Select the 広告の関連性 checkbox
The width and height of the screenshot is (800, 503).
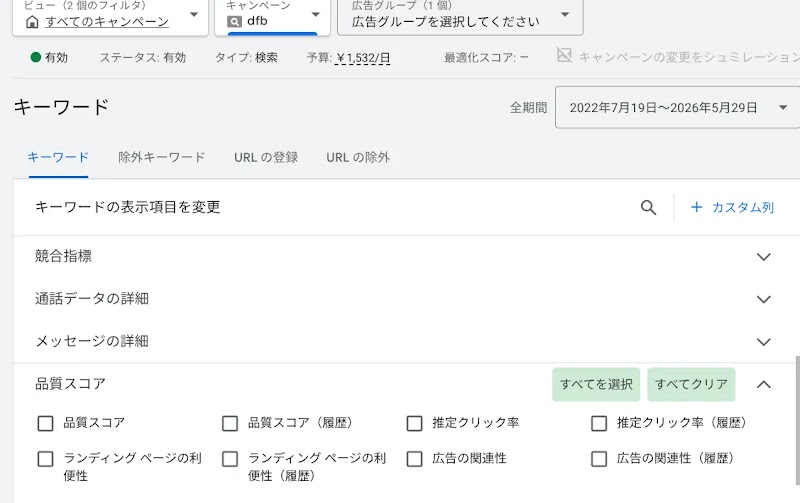414,459
